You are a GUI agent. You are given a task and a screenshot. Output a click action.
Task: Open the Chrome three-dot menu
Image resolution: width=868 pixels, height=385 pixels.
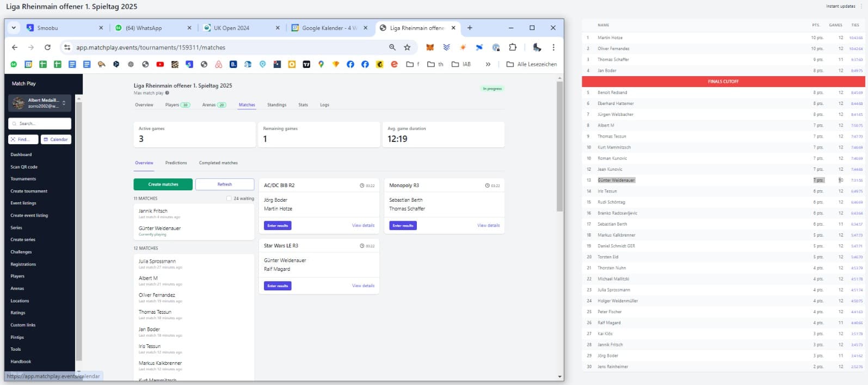click(x=553, y=47)
